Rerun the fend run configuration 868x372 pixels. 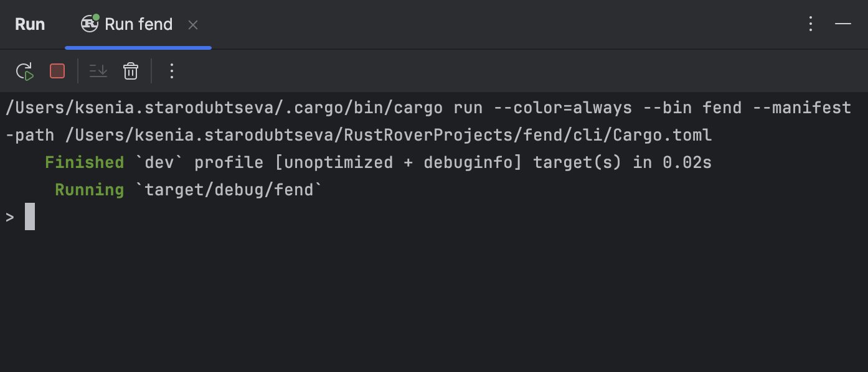[24, 71]
